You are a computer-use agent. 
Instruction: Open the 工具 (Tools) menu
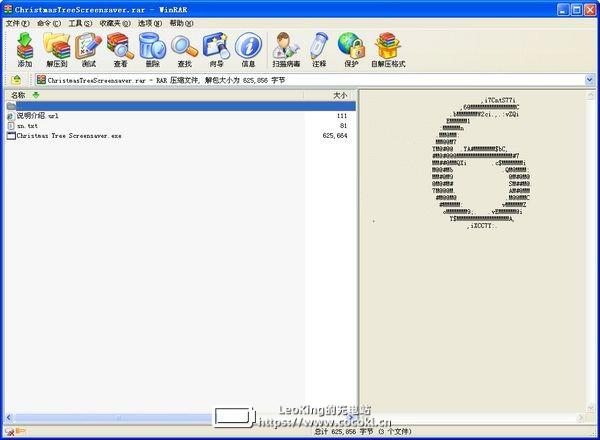click(x=80, y=23)
